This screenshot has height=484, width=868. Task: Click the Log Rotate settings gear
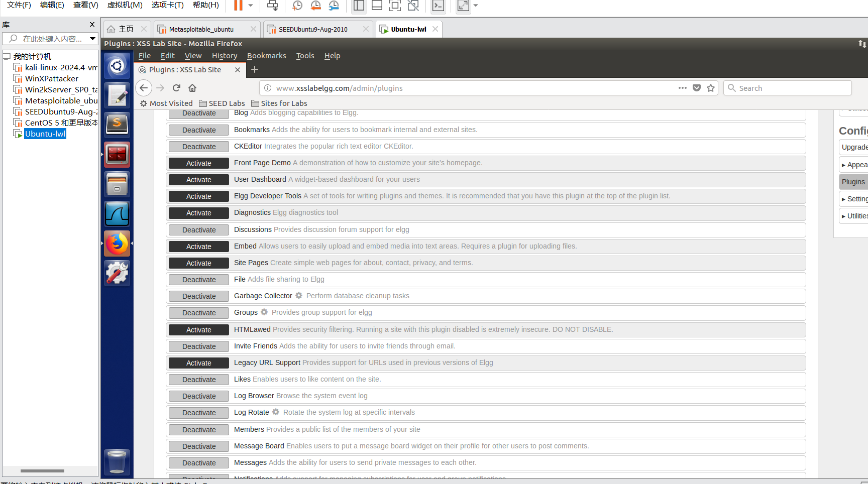tap(276, 412)
